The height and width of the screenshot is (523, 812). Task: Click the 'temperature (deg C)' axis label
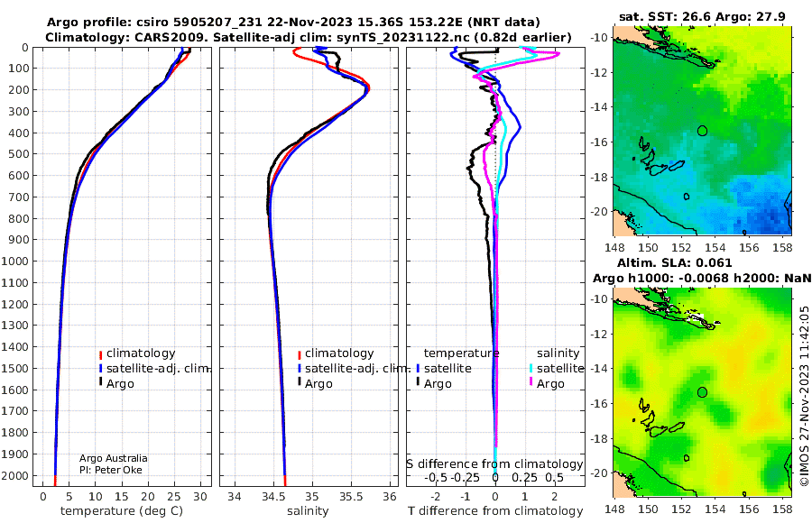coord(122,511)
